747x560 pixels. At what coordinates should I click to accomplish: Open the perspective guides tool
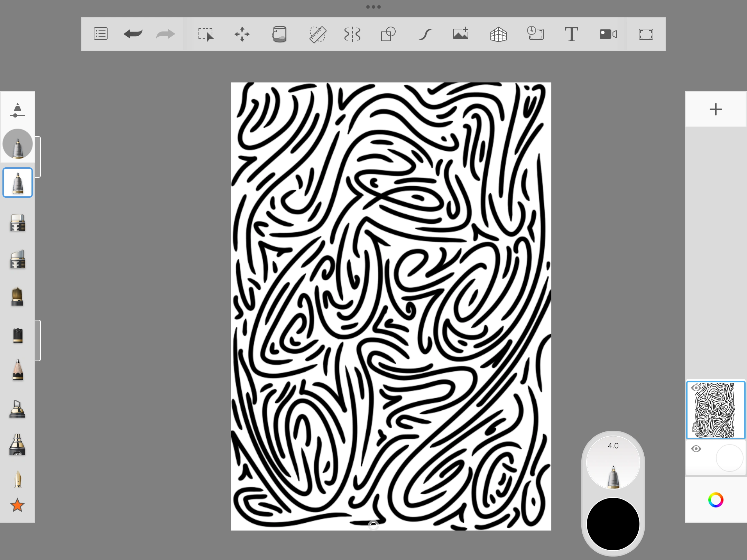[x=498, y=34]
